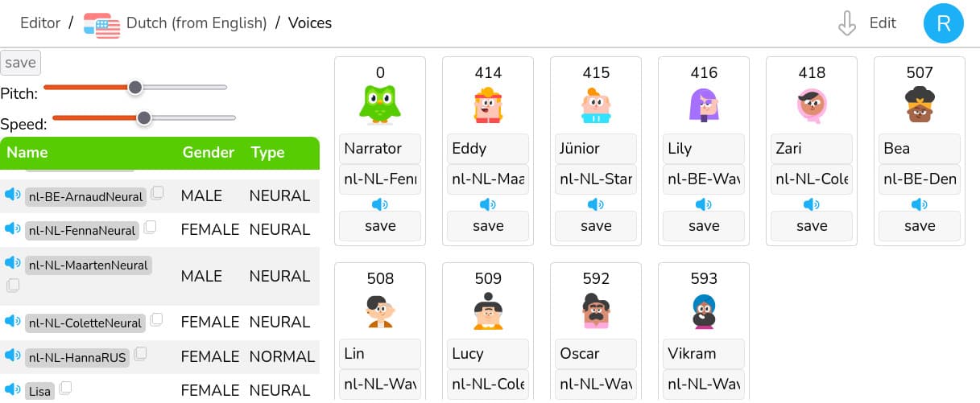Viewport: 980px width, 403px height.
Task: Play the nl-BE-ArnaudNeural voice sample
Action: pyautogui.click(x=12, y=195)
